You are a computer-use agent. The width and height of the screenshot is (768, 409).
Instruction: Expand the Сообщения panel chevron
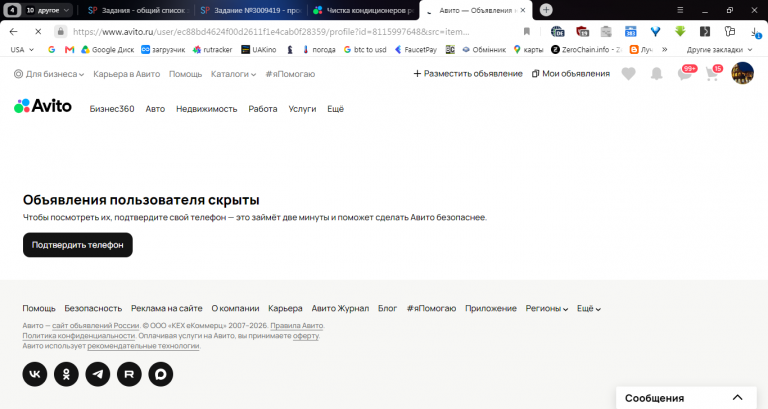click(x=738, y=398)
